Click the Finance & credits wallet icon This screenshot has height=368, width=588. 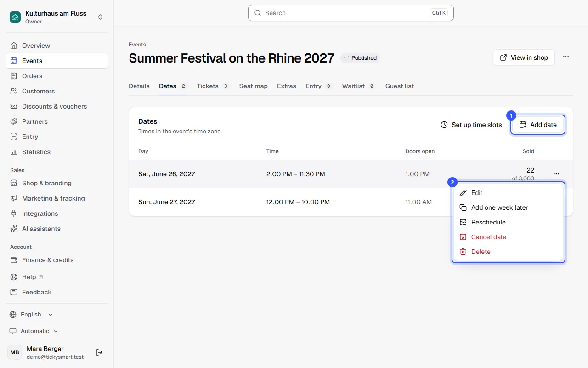(14, 260)
